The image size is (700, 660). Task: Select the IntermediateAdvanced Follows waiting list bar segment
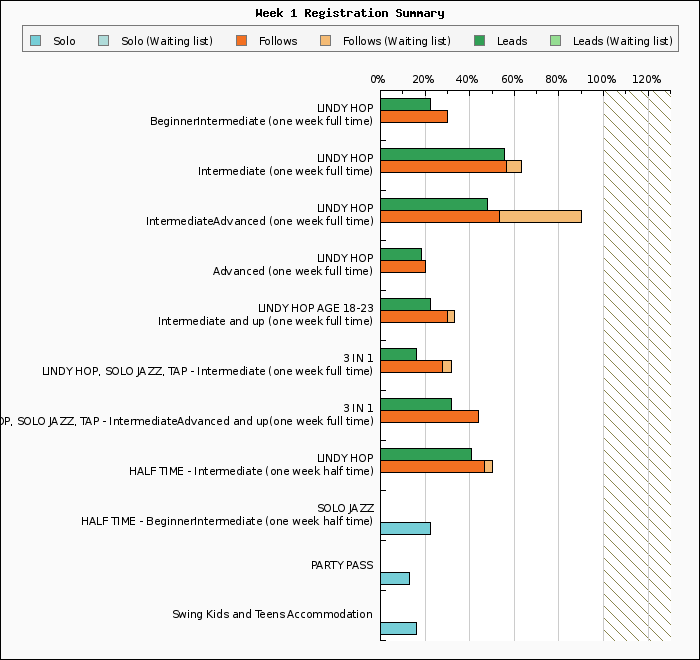coord(540,216)
